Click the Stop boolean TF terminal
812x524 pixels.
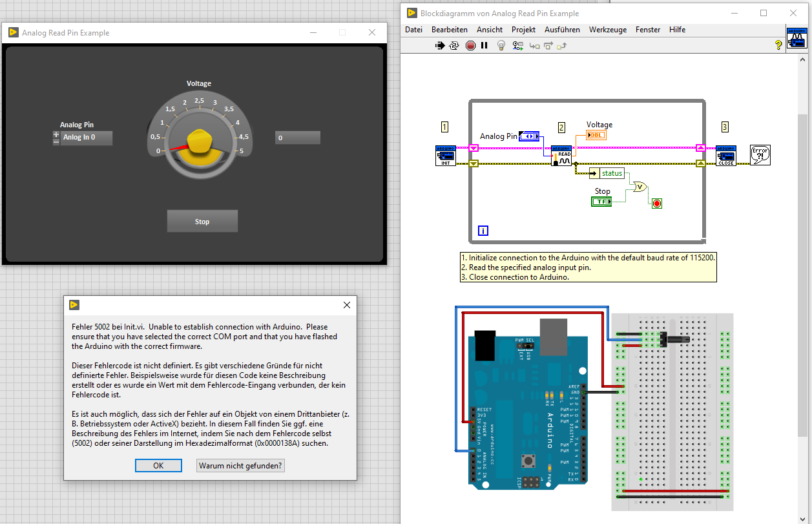(601, 202)
